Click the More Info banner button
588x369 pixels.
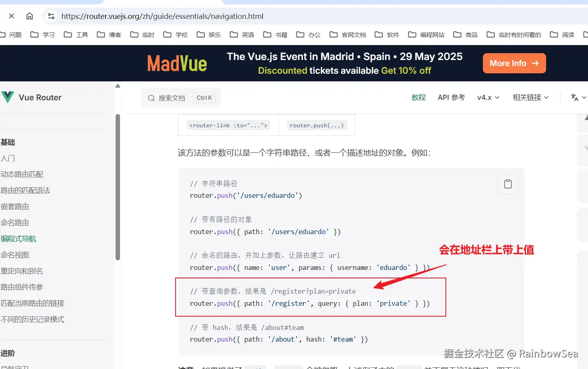514,63
